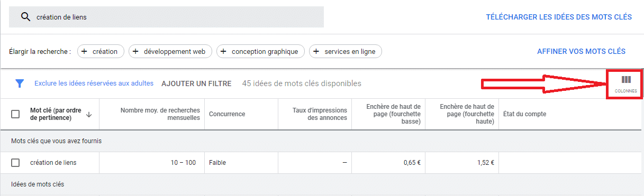Screen dimensions: 644x196
Task: Check the 'création de liens' row checkbox
Action: tap(15, 163)
